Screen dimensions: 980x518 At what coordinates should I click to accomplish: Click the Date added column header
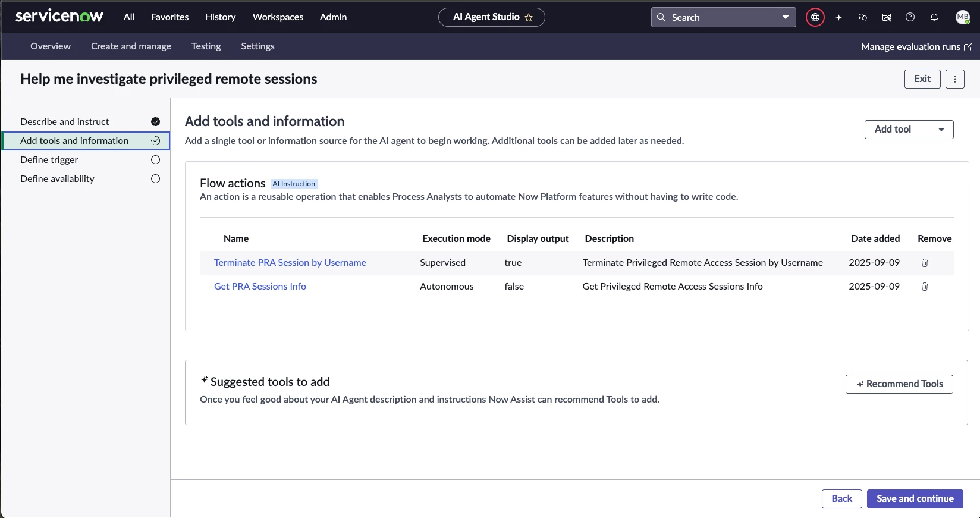click(x=875, y=239)
